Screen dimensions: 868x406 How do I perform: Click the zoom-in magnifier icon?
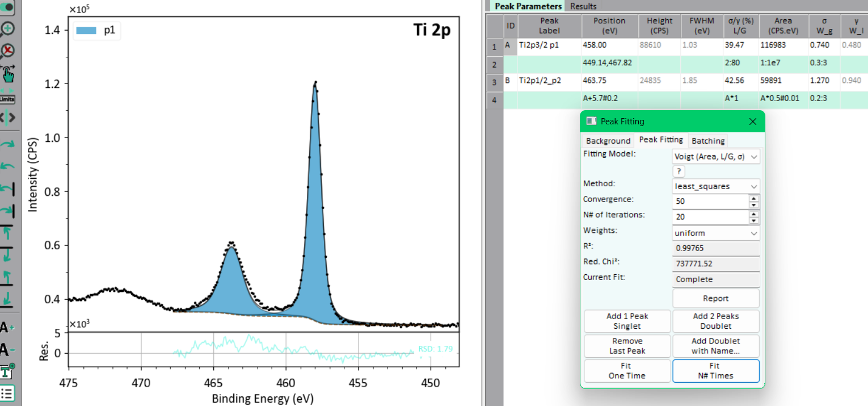tap(7, 29)
